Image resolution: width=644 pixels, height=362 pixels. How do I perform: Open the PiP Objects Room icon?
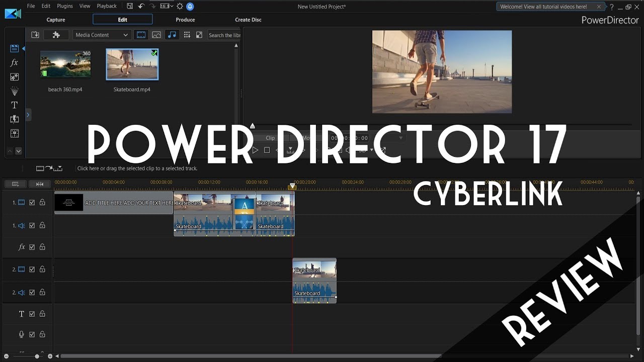click(x=14, y=77)
